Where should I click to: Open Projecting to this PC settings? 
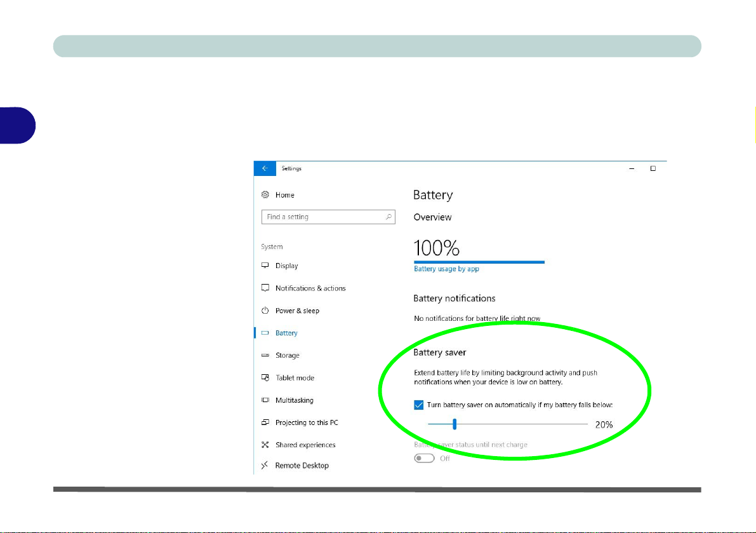click(x=307, y=422)
